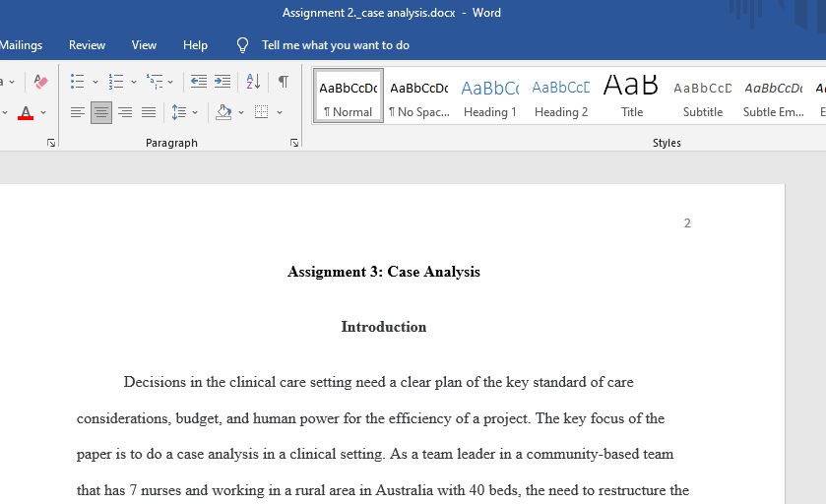Toggle Show/Hide paragraph marks

pyautogui.click(x=284, y=82)
